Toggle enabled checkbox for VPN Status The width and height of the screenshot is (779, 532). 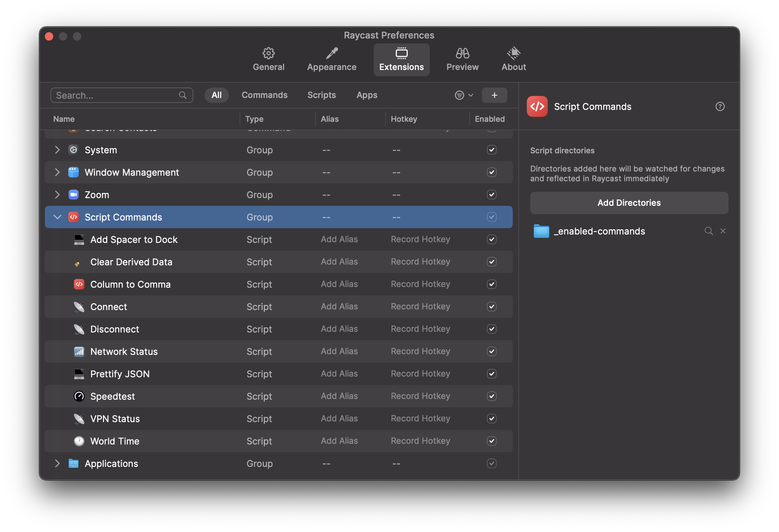coord(491,419)
